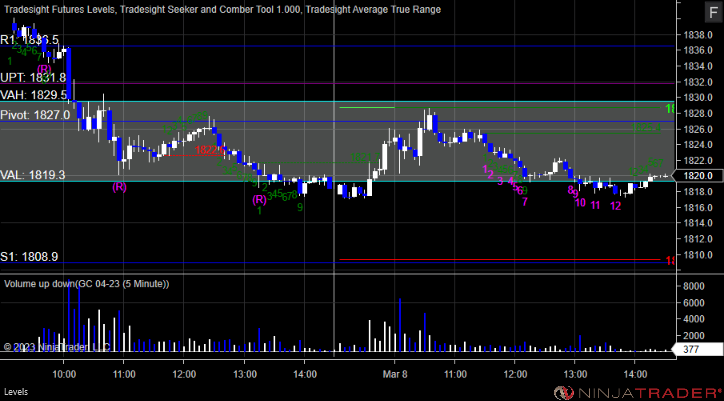Click 1834.0 on the price axis
The image size is (724, 401).
[x=697, y=66]
